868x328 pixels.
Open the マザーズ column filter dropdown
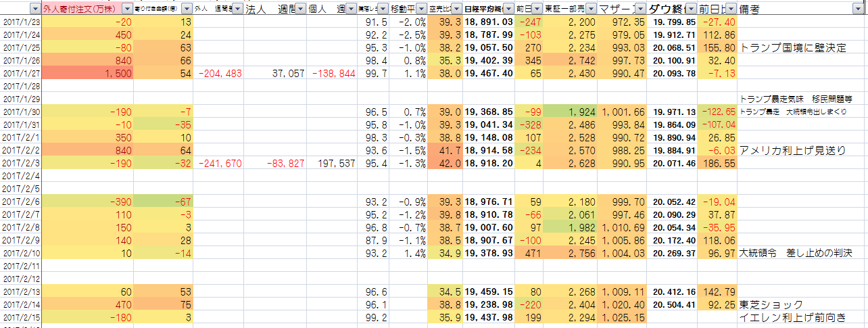640,9
